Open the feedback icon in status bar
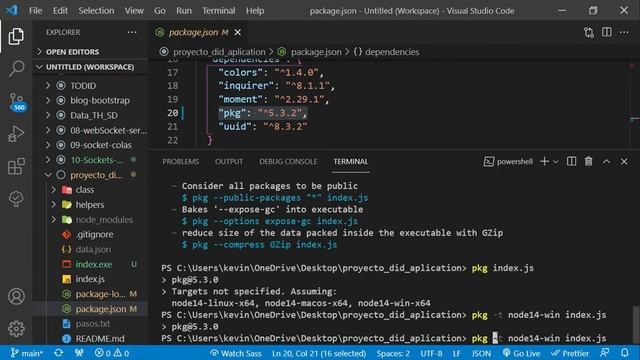This screenshot has height=360, width=640. [604, 353]
